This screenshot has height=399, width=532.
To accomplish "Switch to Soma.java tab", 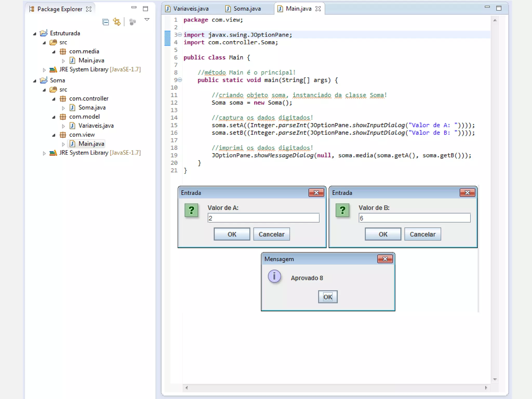I will click(247, 9).
